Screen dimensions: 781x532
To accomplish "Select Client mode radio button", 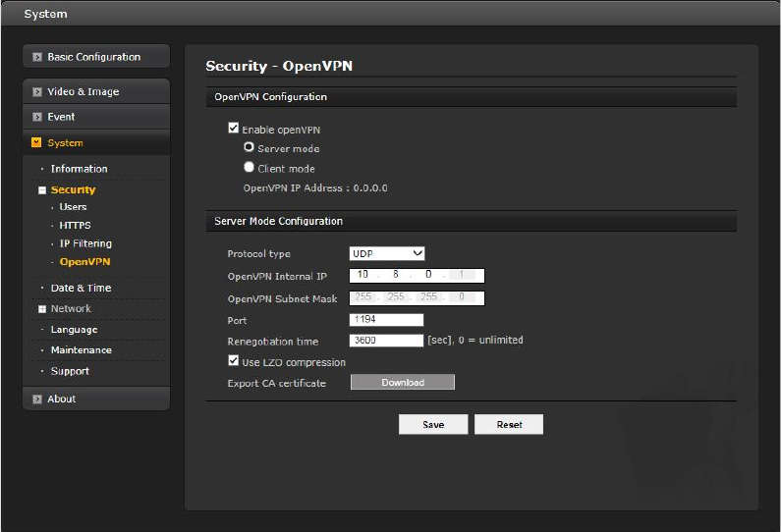I will tap(250, 167).
